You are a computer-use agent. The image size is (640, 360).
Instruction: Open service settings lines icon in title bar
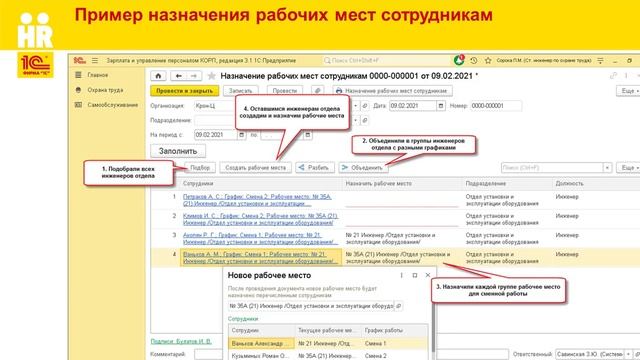click(600, 60)
